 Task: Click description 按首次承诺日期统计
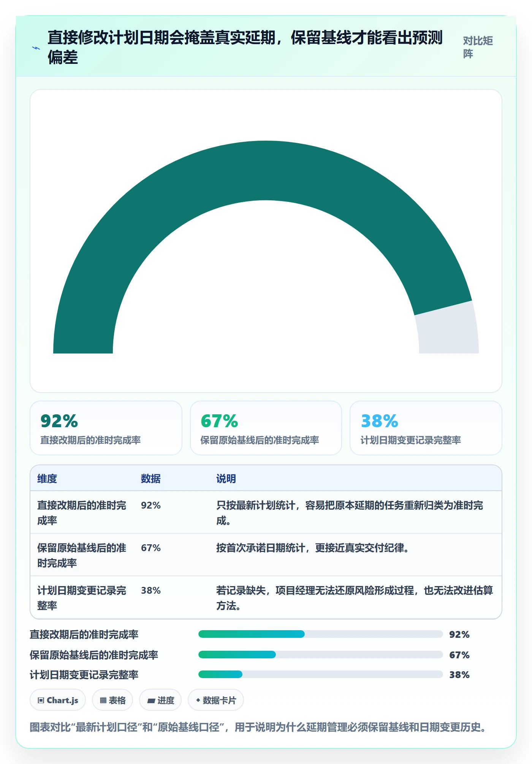[x=313, y=548]
